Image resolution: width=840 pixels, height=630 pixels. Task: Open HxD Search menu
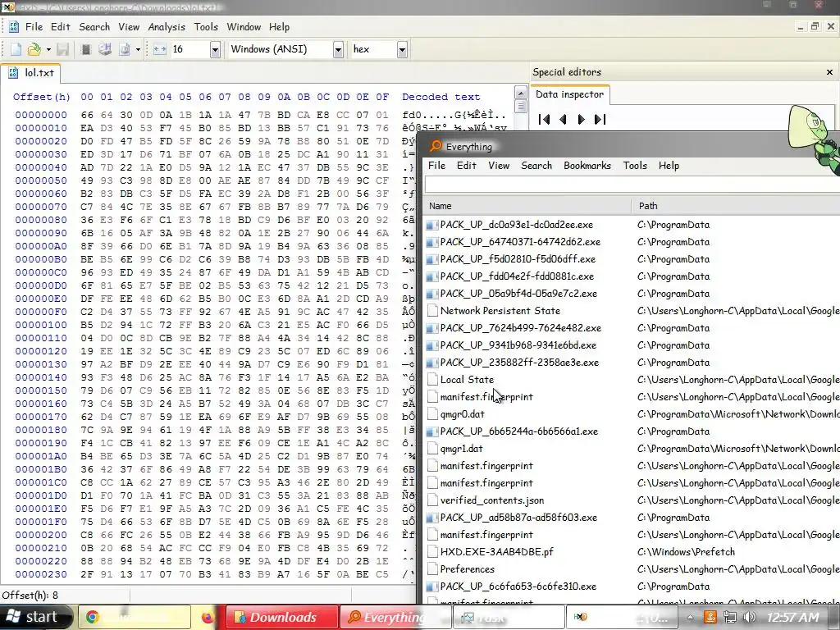tap(94, 27)
